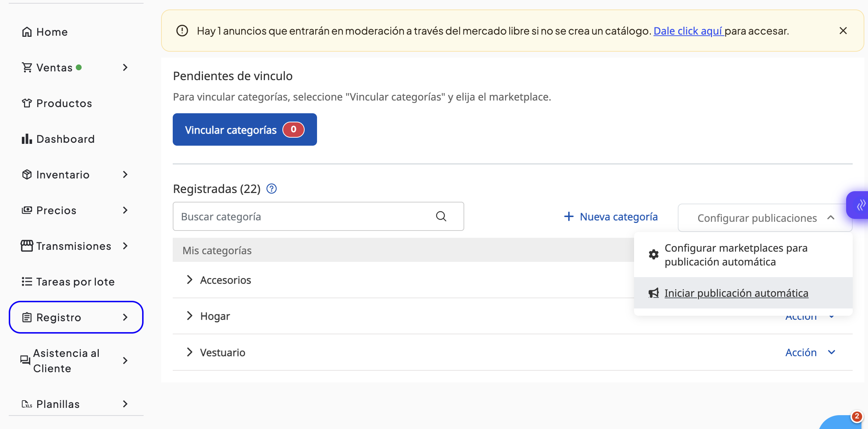Screen dimensions: 868x429
Task: Choose Configurar marketplaces para publicación automática
Action: pos(736,255)
